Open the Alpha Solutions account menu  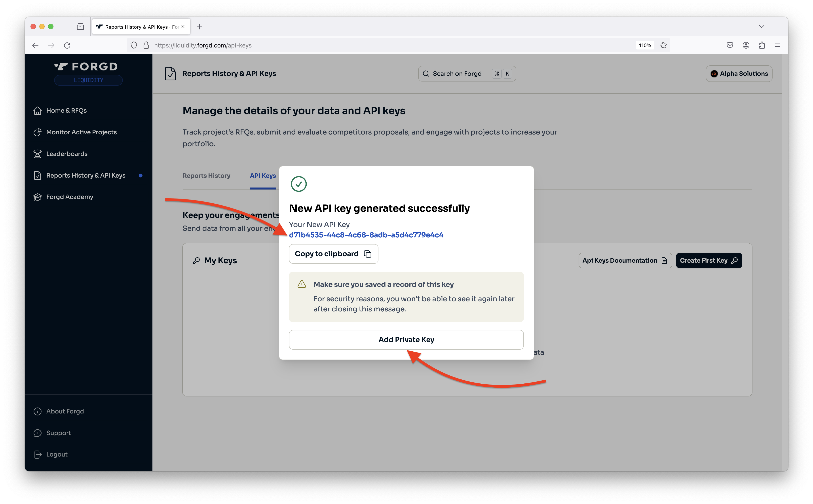[x=739, y=74]
